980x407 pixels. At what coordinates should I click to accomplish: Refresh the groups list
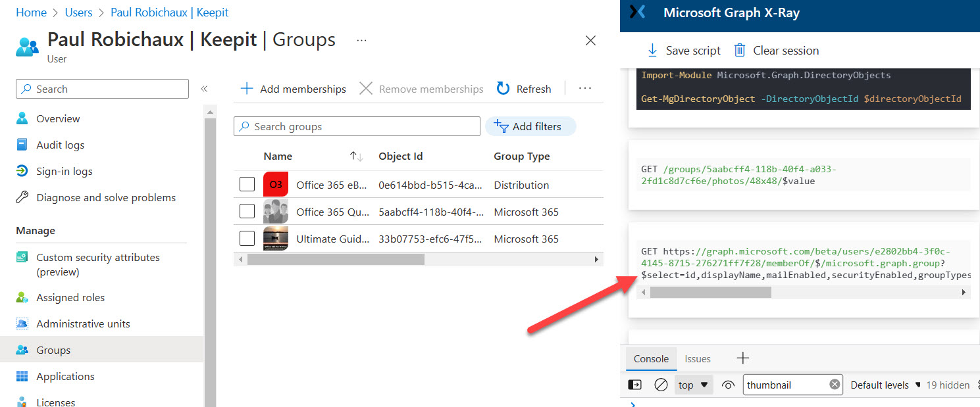point(524,89)
